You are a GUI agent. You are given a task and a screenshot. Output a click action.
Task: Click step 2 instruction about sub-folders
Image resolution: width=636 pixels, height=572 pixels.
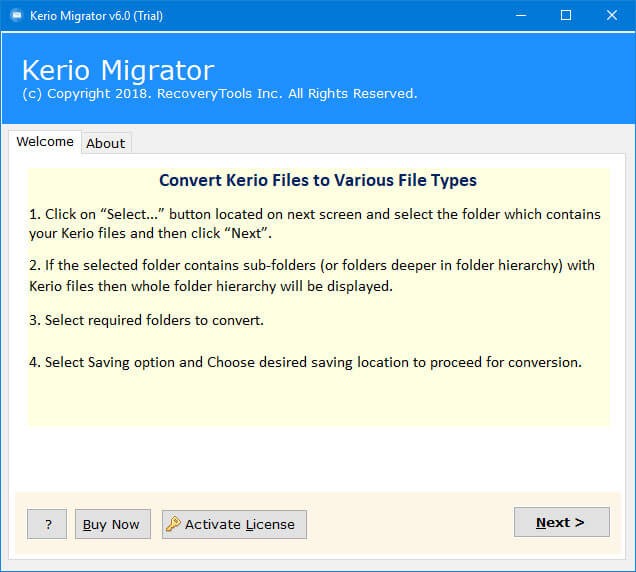click(x=312, y=276)
